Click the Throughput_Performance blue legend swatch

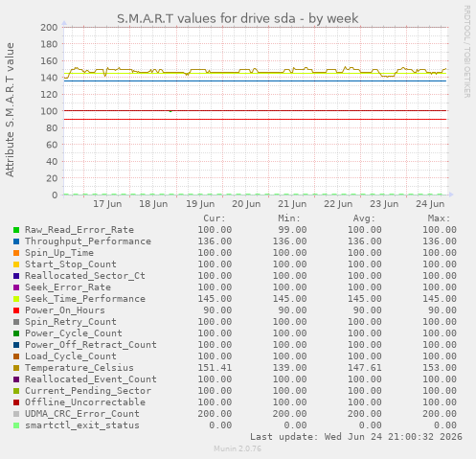pyautogui.click(x=16, y=241)
